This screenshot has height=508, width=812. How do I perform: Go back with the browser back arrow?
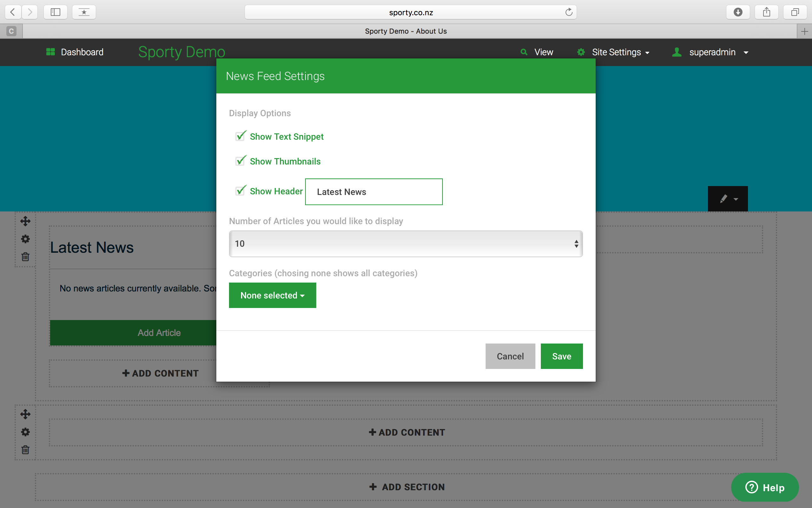point(13,12)
